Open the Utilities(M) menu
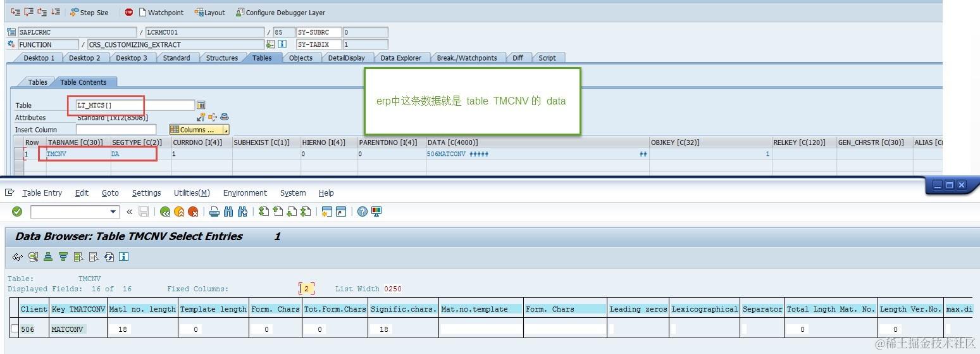The image size is (980, 354). coord(192,193)
